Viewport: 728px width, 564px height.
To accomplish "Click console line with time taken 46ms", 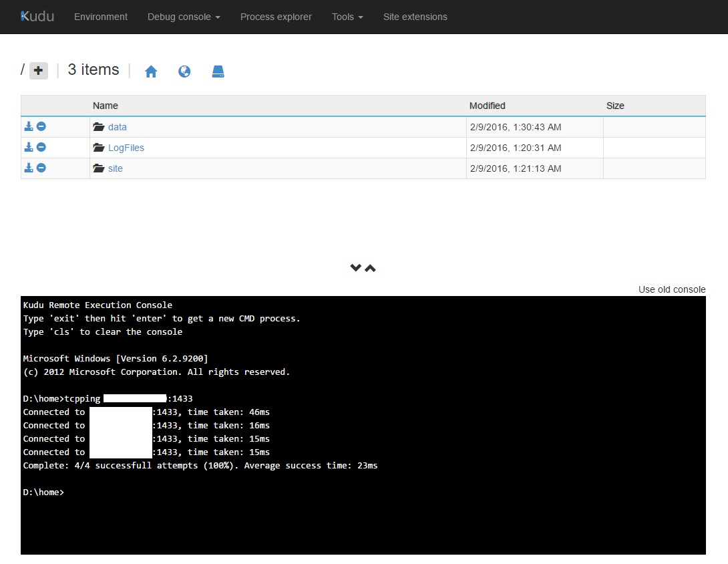I will (146, 412).
